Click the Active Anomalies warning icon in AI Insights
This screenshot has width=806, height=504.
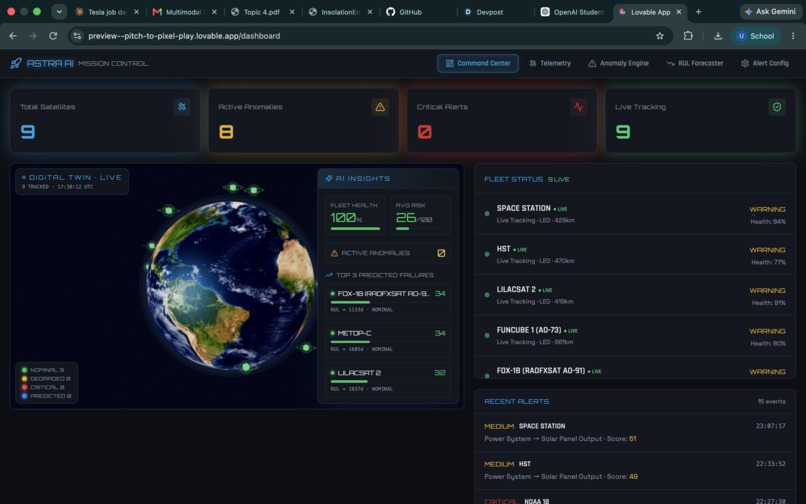334,253
